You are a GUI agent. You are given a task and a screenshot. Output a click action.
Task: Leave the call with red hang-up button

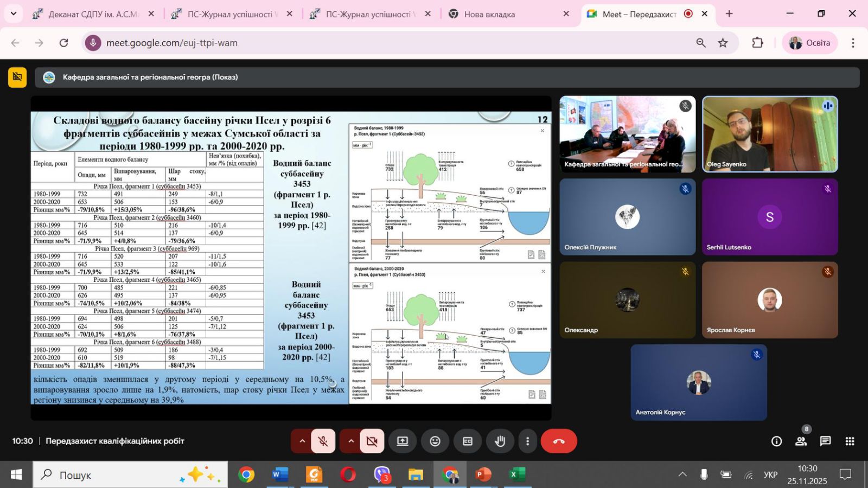(559, 441)
